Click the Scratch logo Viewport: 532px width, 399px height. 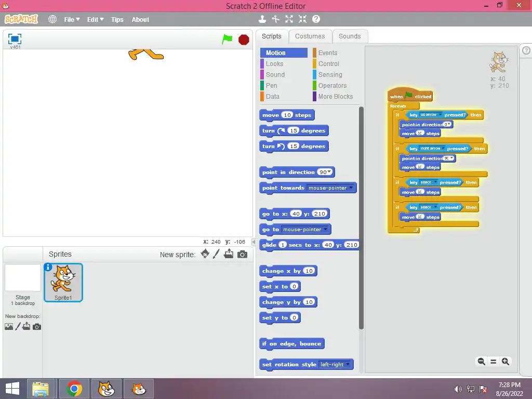click(x=21, y=19)
